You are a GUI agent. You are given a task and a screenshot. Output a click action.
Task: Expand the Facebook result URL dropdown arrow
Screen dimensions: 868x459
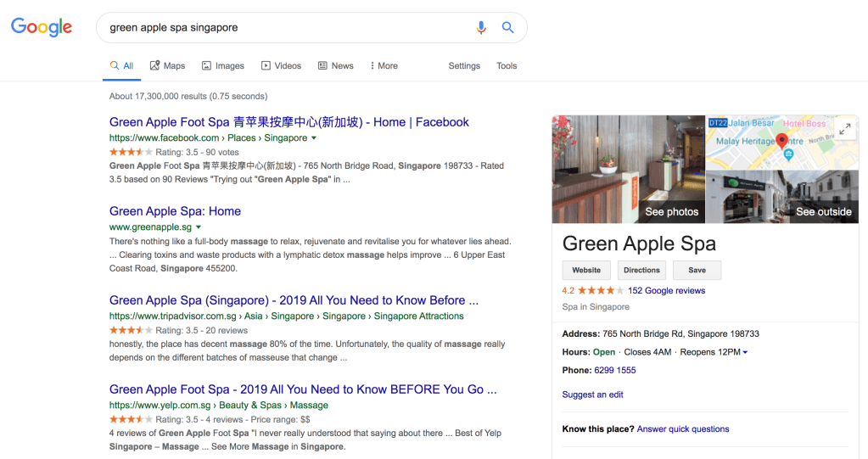click(x=314, y=137)
